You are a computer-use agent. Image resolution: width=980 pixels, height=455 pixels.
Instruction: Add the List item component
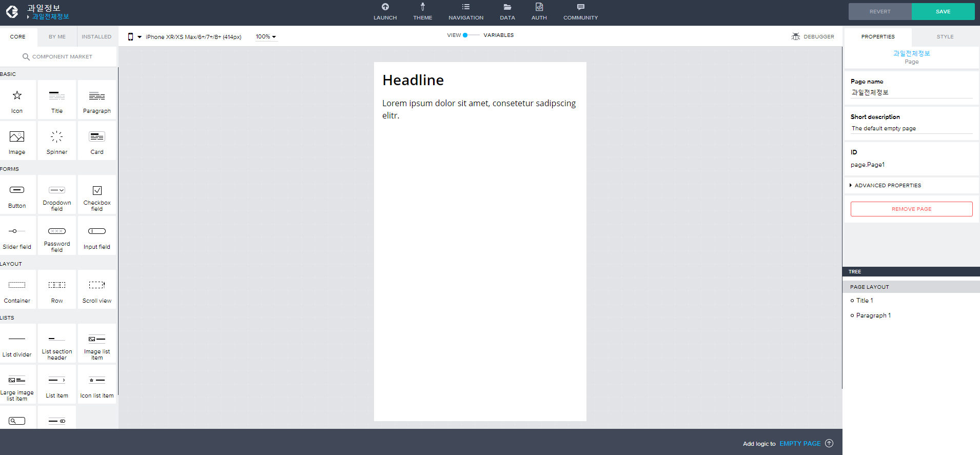coord(57,385)
